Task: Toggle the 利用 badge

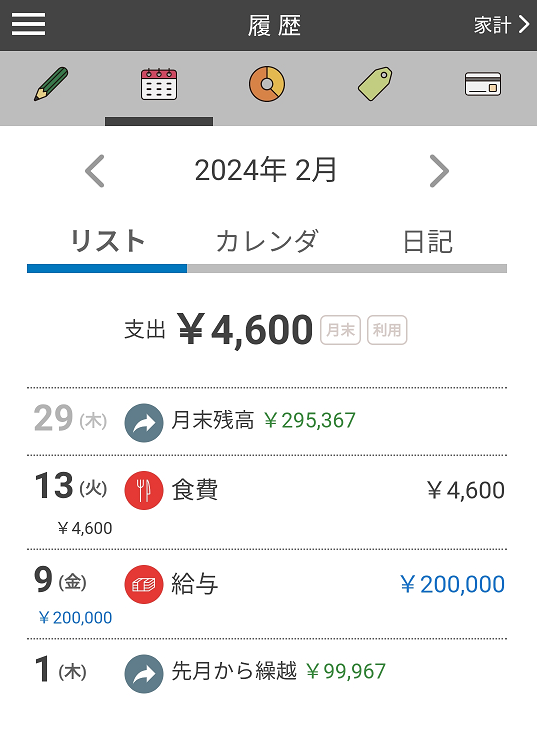Action: (387, 330)
